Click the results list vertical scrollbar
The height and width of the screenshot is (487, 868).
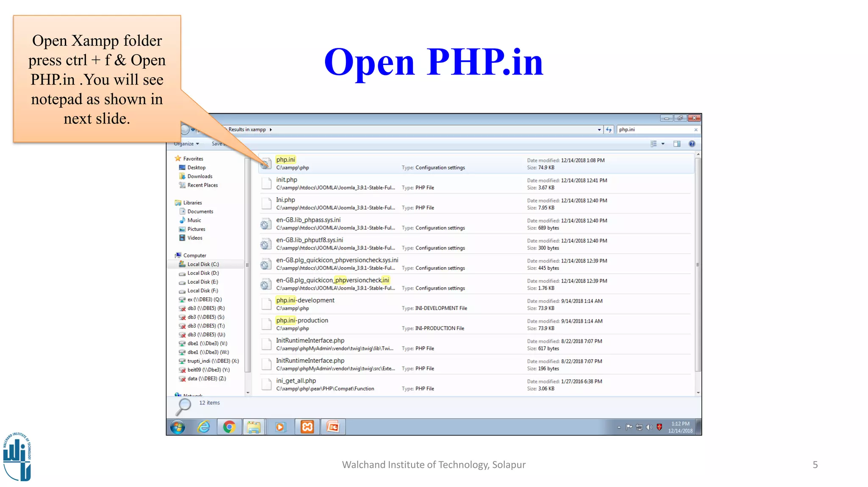coord(698,265)
